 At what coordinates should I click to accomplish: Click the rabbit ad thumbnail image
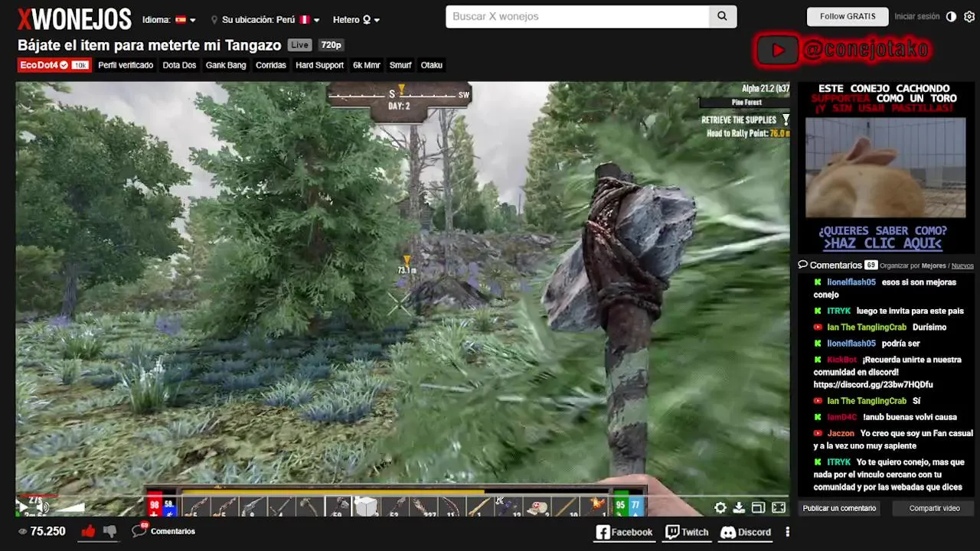click(885, 168)
